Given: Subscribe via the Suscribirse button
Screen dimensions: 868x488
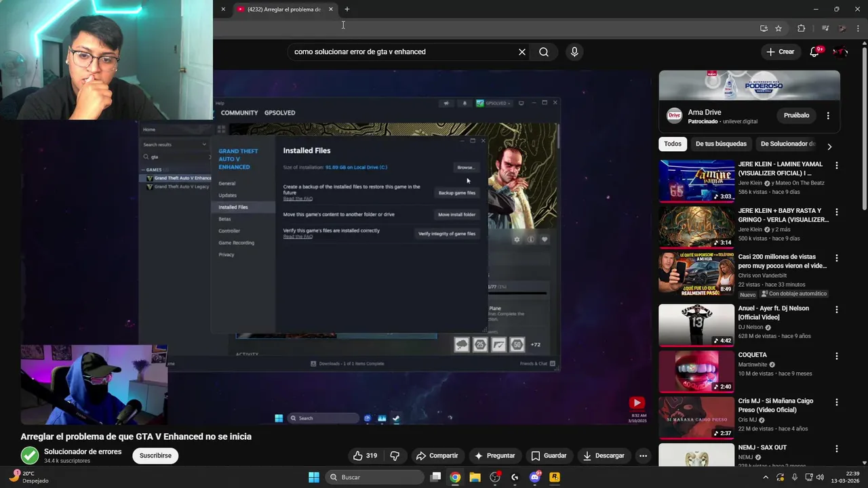Looking at the screenshot, I should [155, 455].
